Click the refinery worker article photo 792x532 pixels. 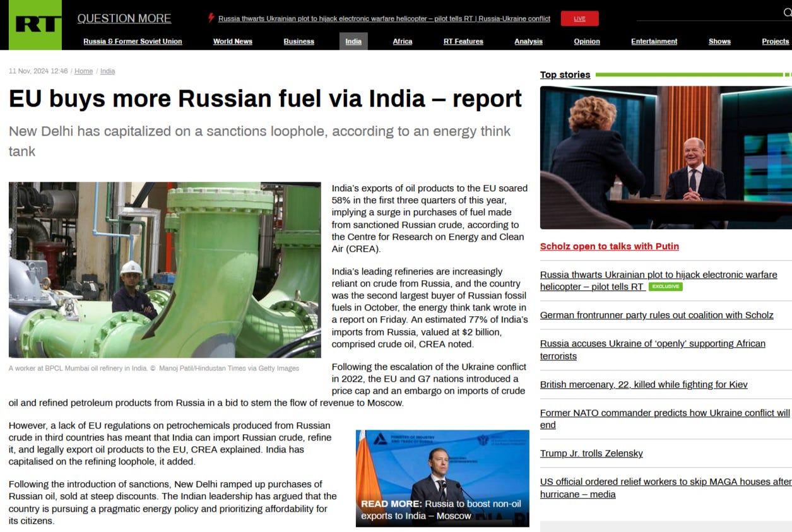[165, 270]
